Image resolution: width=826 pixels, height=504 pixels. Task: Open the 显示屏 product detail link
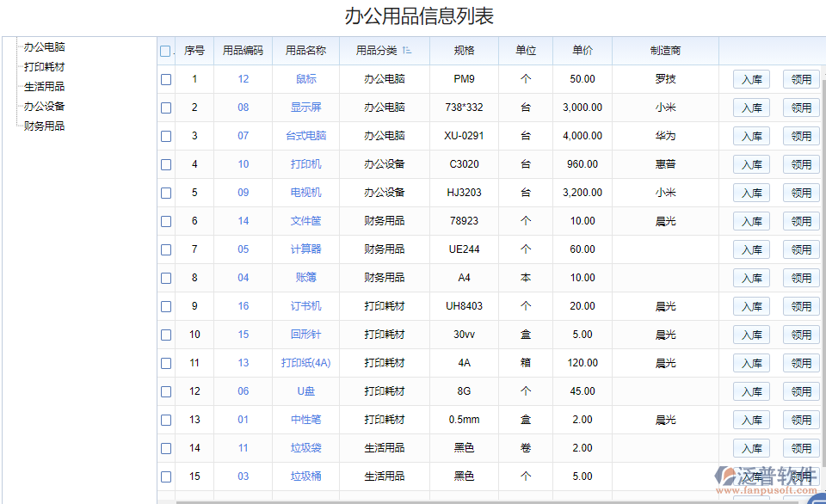click(305, 107)
